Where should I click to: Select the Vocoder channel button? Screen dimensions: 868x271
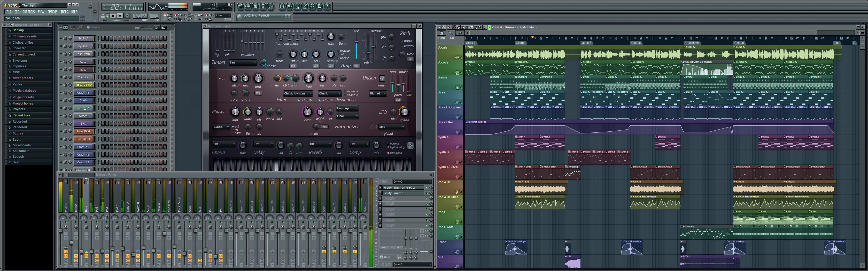(83, 77)
